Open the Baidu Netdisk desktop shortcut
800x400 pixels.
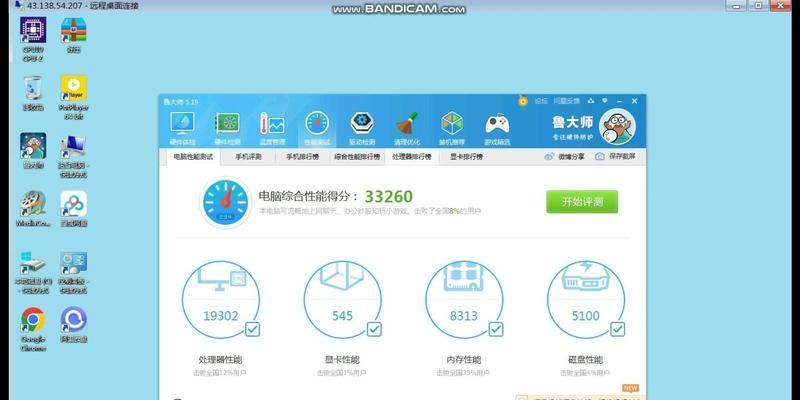tap(73, 204)
